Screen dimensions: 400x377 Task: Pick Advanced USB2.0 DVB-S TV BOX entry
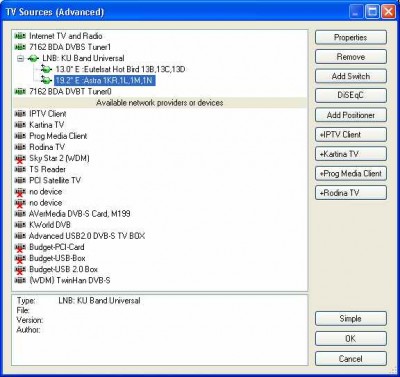87,236
